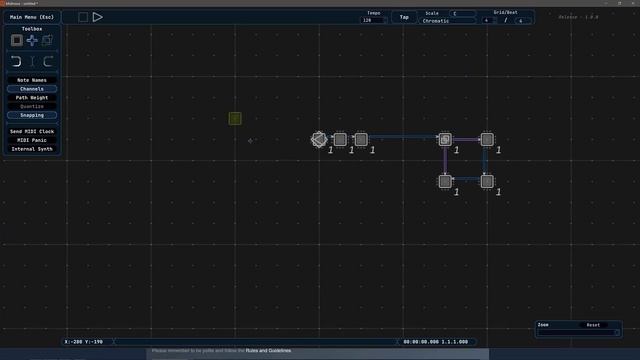Image resolution: width=640 pixels, height=360 pixels.
Task: Select the bottom-left square node
Action: pyautogui.click(x=445, y=181)
